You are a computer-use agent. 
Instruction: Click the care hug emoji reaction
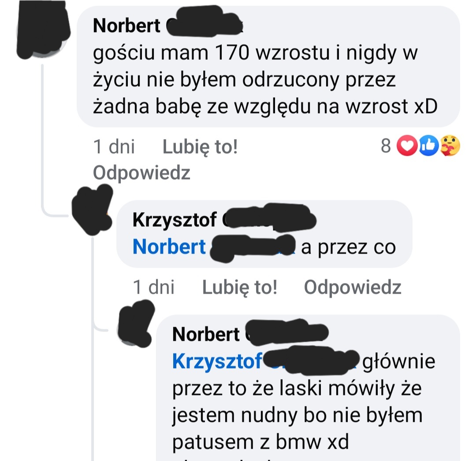[x=450, y=146]
